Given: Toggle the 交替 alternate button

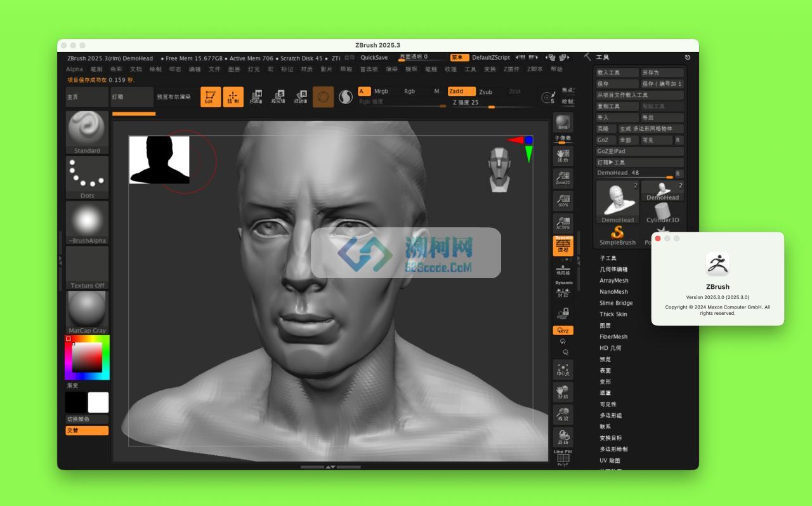Looking at the screenshot, I should coord(87,430).
